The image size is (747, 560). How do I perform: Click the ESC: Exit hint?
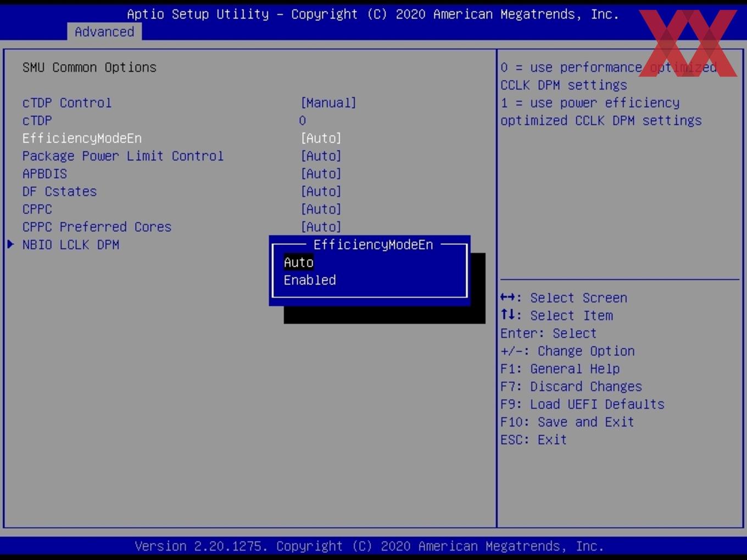click(533, 440)
